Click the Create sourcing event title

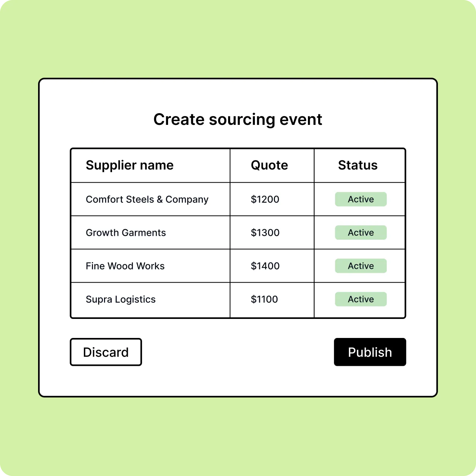coord(238,119)
